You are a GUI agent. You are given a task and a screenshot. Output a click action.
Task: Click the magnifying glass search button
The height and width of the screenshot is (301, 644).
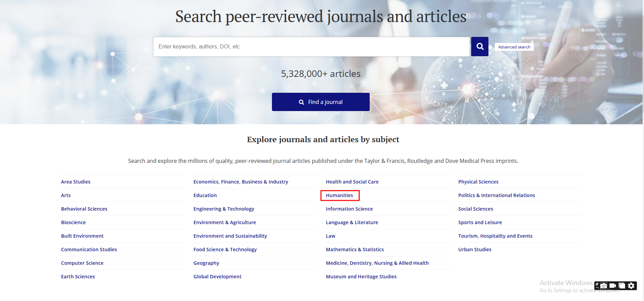pos(479,46)
